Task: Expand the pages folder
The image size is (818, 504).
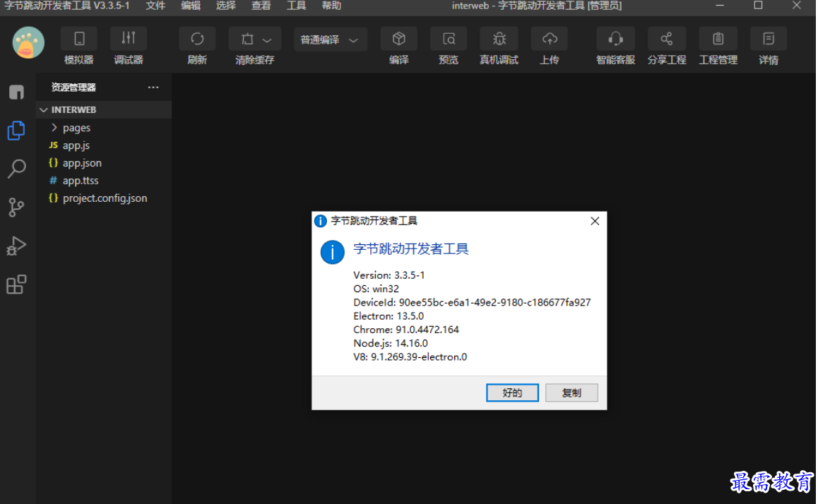Action: (104, 128)
